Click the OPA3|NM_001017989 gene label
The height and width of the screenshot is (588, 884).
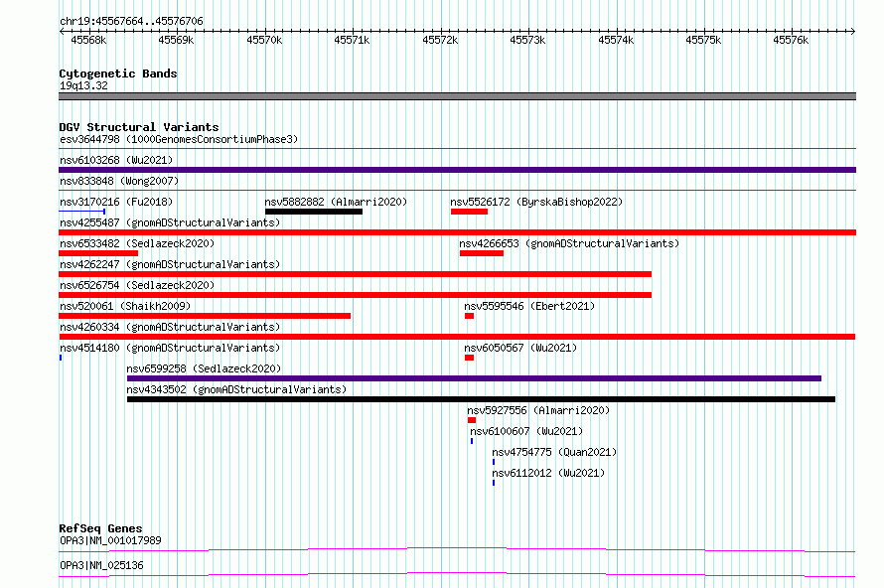[110, 540]
